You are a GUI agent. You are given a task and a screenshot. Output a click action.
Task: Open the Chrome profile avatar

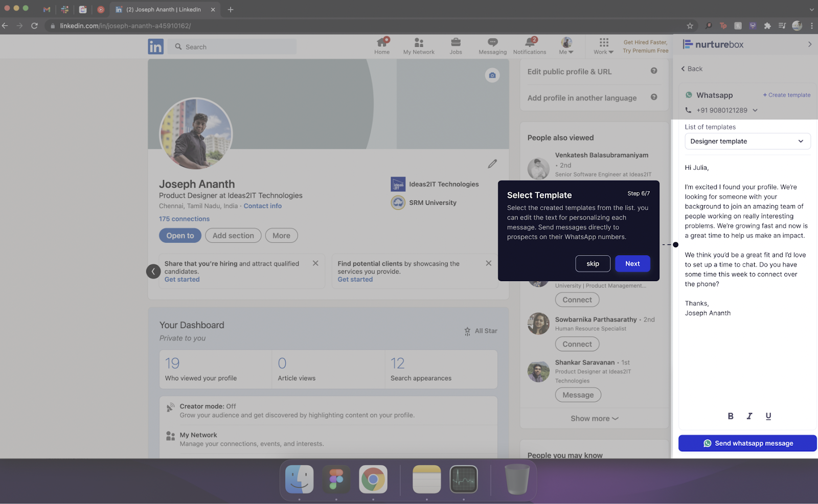[797, 26]
